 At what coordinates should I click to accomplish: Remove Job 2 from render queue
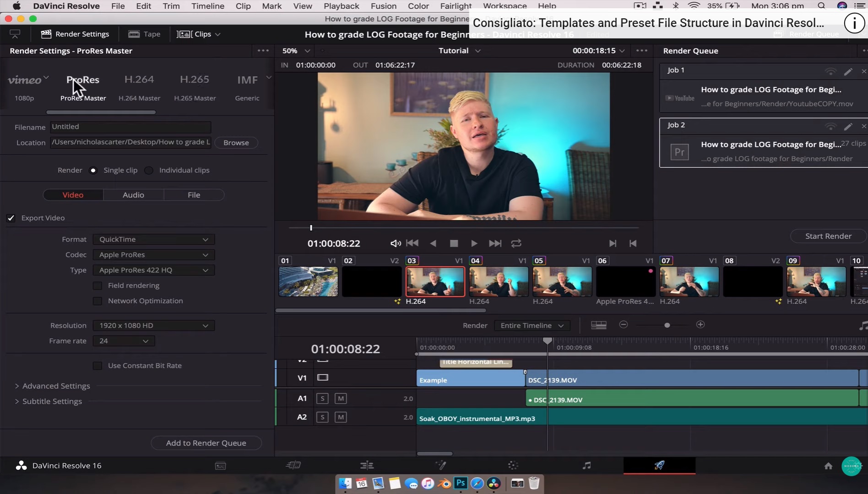pyautogui.click(x=864, y=126)
